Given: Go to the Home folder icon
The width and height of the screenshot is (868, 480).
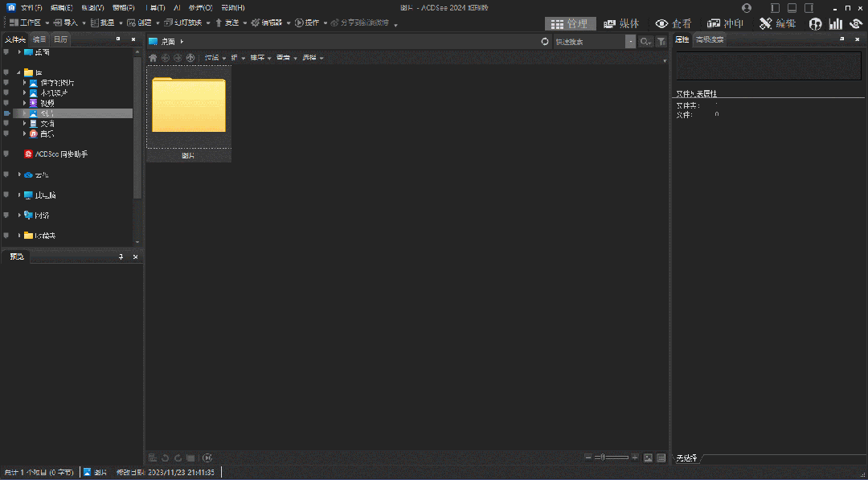Looking at the screenshot, I should (x=154, y=58).
